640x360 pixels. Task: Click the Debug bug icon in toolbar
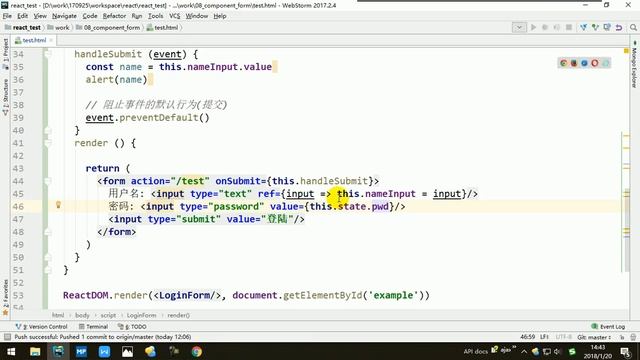544,27
